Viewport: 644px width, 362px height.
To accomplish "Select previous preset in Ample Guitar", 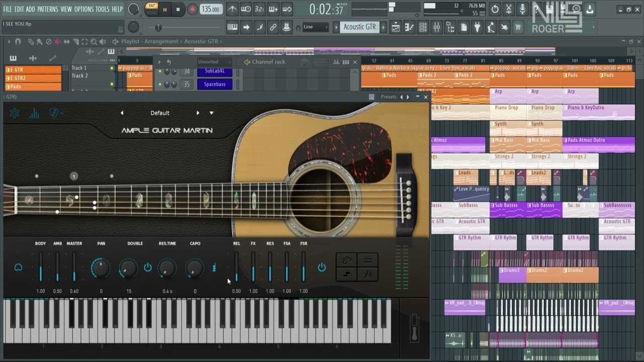I will click(x=122, y=113).
